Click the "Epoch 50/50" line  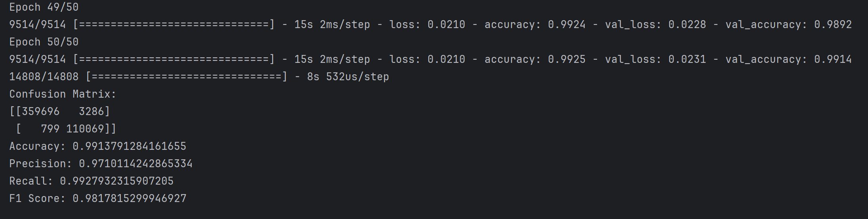[x=44, y=42]
